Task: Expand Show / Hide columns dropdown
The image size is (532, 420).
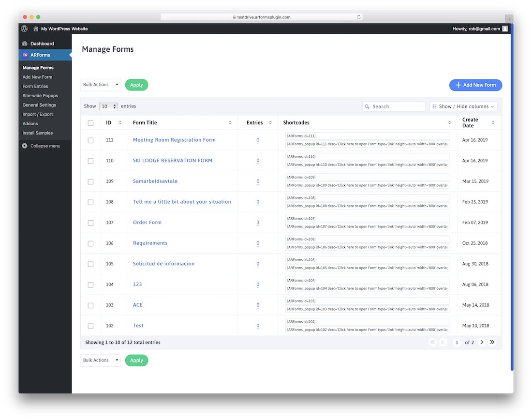Action: coord(463,106)
